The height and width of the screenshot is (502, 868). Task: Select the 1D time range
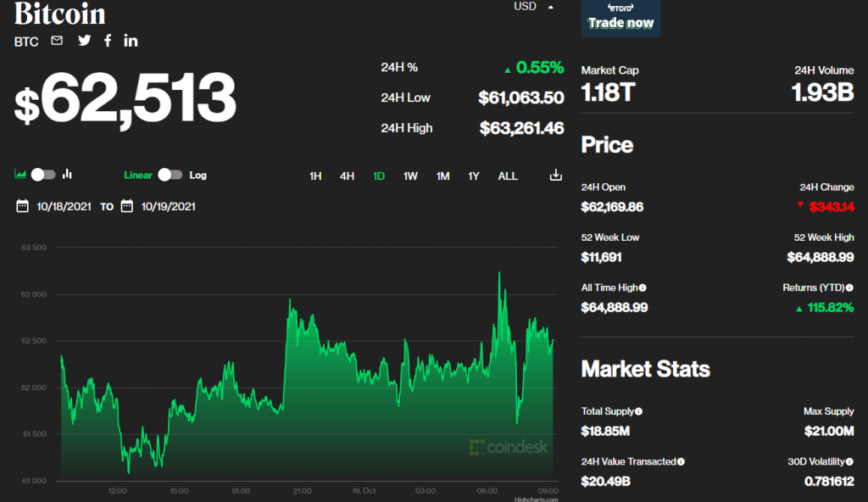pos(379,176)
